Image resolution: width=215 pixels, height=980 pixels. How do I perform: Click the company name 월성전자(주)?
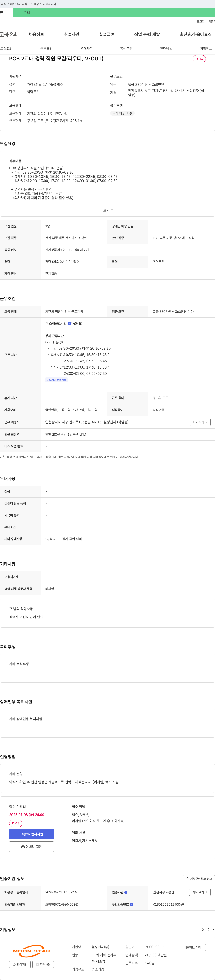click(x=100, y=947)
